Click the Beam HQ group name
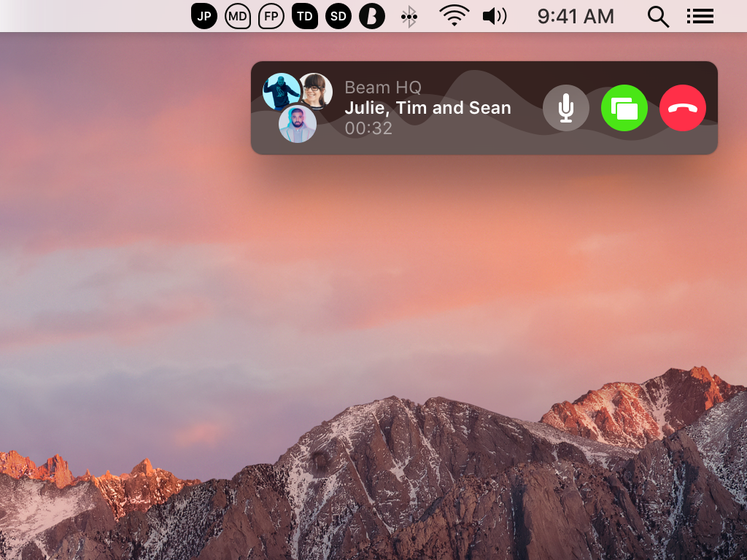747x560 pixels. pyautogui.click(x=383, y=87)
